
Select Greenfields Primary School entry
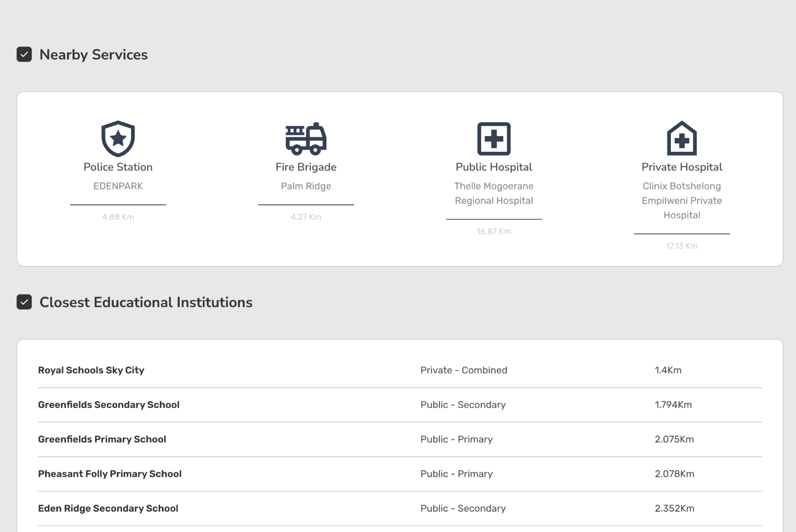point(102,439)
